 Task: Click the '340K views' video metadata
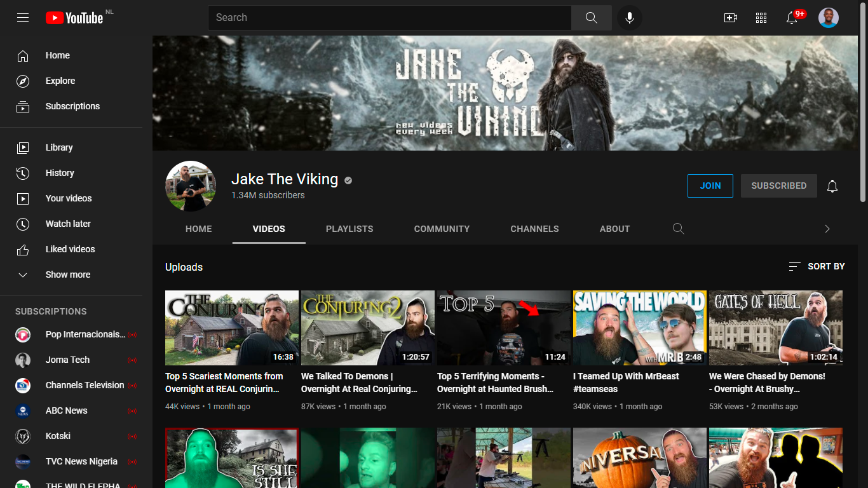pyautogui.click(x=592, y=407)
